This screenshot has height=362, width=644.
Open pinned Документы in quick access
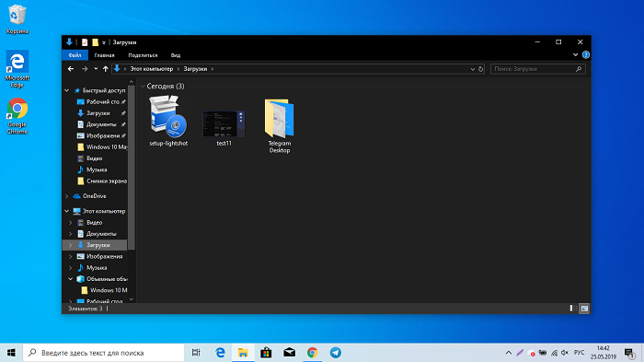(x=101, y=124)
